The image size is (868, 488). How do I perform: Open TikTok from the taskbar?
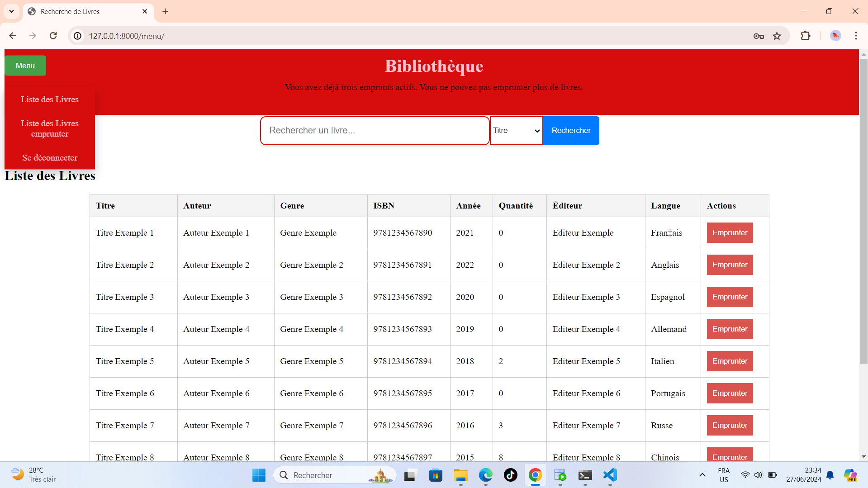tap(510, 475)
